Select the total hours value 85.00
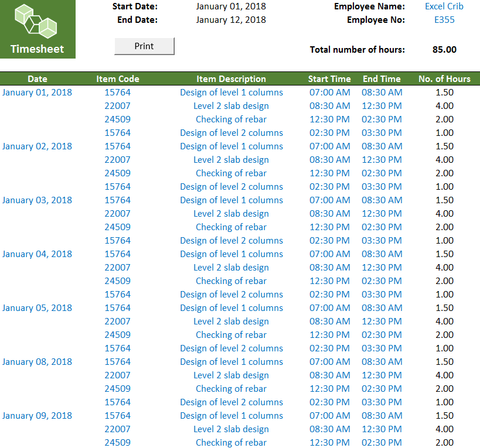Viewport: 480px width, 448px height. pyautogui.click(x=444, y=50)
